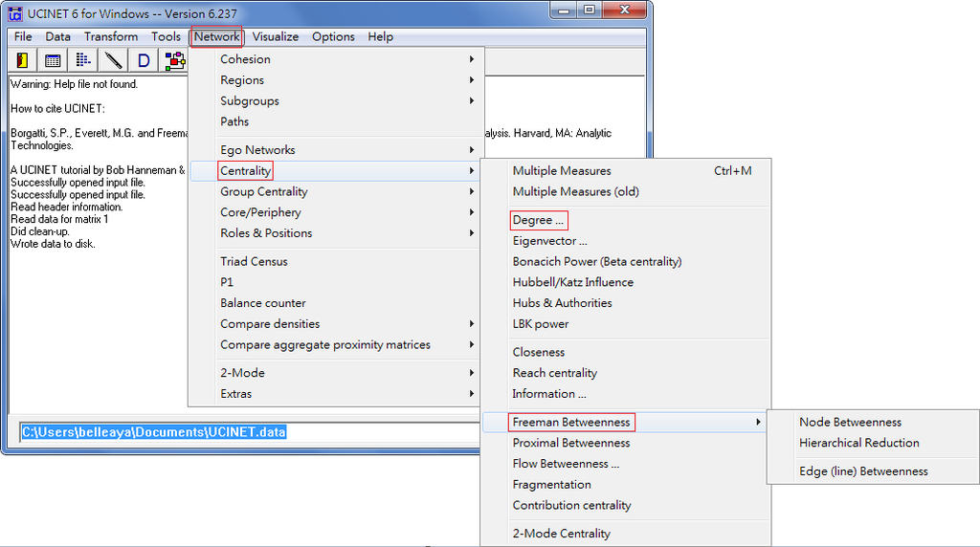Expand the Group Centrality submenu arrow
The image size is (980, 547).
[x=472, y=191]
